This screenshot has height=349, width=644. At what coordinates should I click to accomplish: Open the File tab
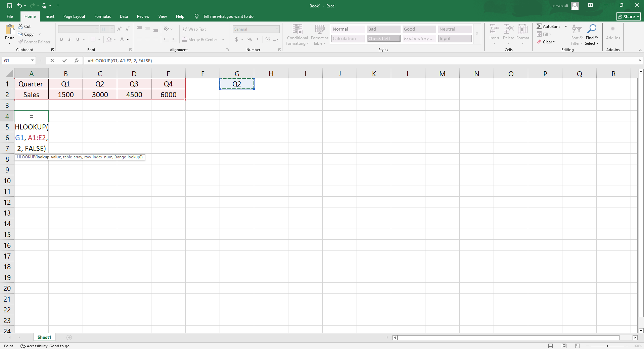point(10,16)
